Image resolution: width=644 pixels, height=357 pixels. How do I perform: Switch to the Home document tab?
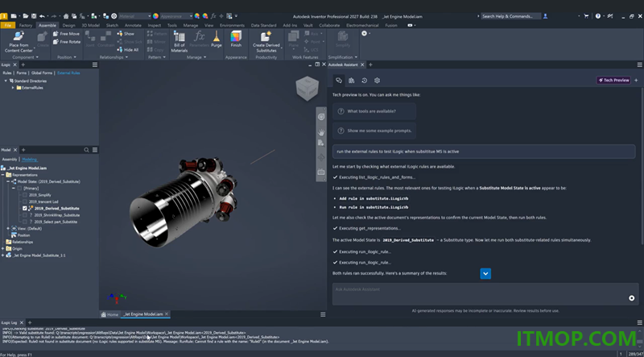(109, 314)
